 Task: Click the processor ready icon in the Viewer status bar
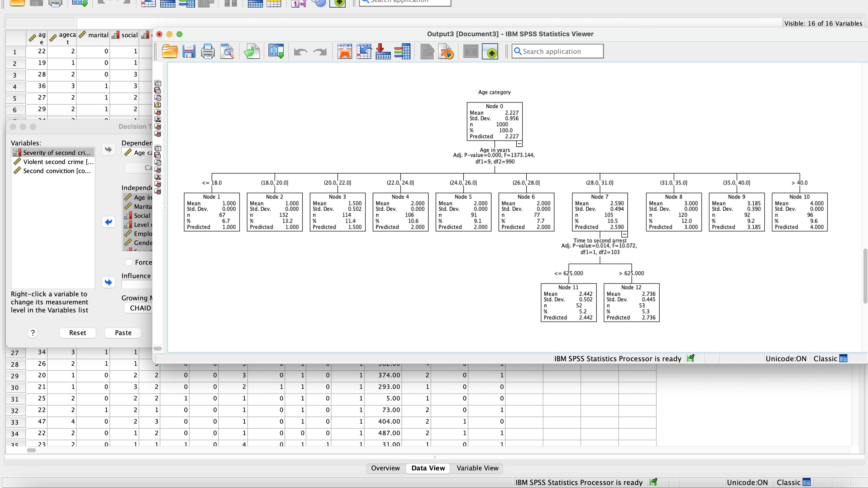[x=690, y=358]
